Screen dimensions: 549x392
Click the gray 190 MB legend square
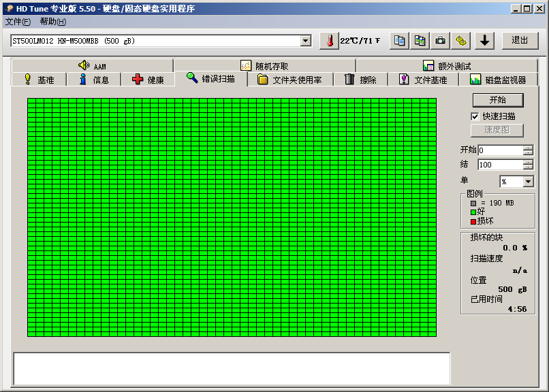tap(473, 203)
